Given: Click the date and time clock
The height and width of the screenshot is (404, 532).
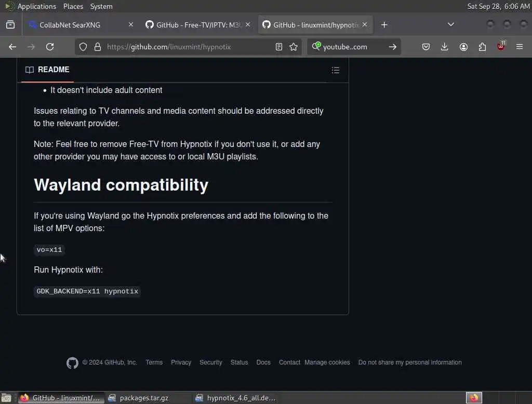Looking at the screenshot, I should click(x=498, y=6).
